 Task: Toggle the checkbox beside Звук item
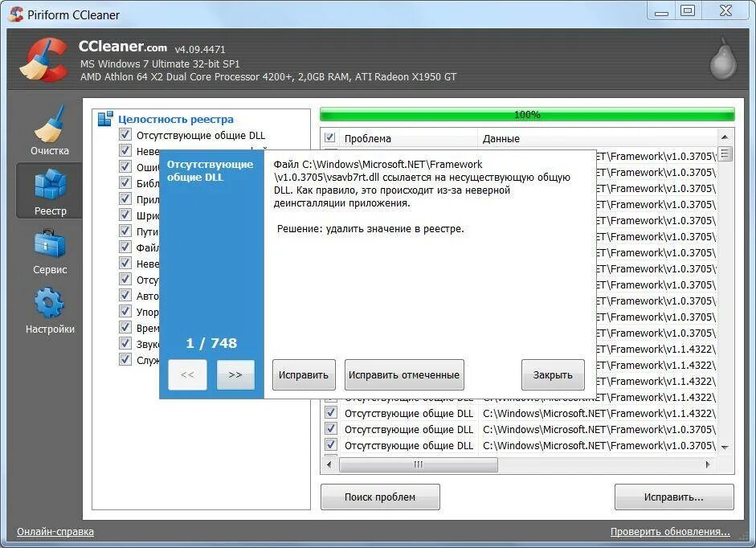click(x=125, y=343)
